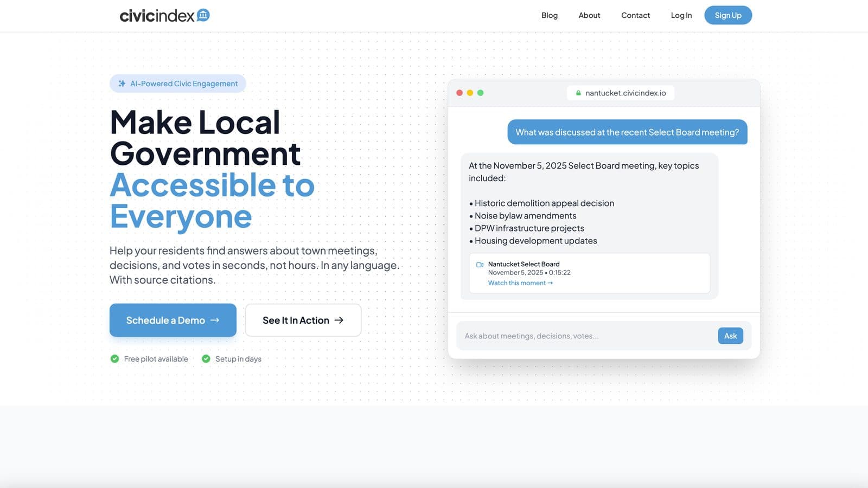This screenshot has width=868, height=488.
Task: Click green checkmark beside Free pilot available
Action: tap(114, 358)
